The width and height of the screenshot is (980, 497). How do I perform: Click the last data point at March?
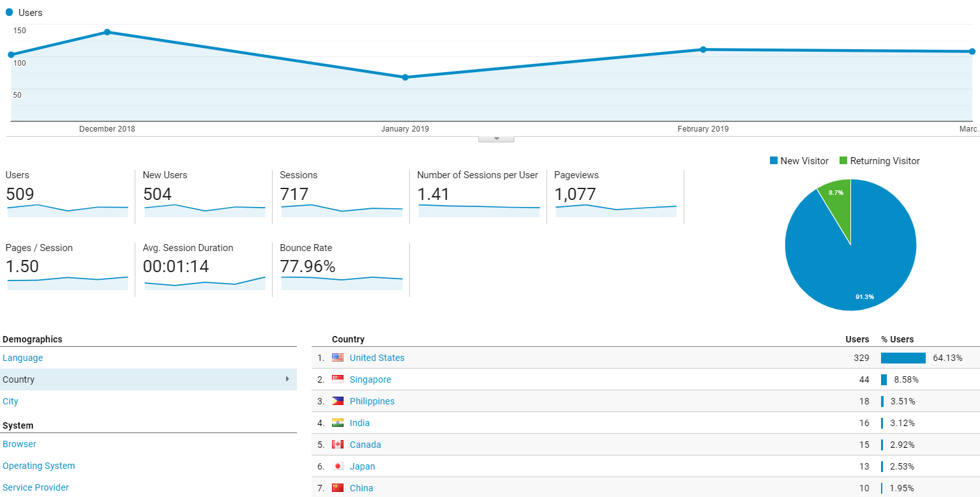click(x=972, y=51)
